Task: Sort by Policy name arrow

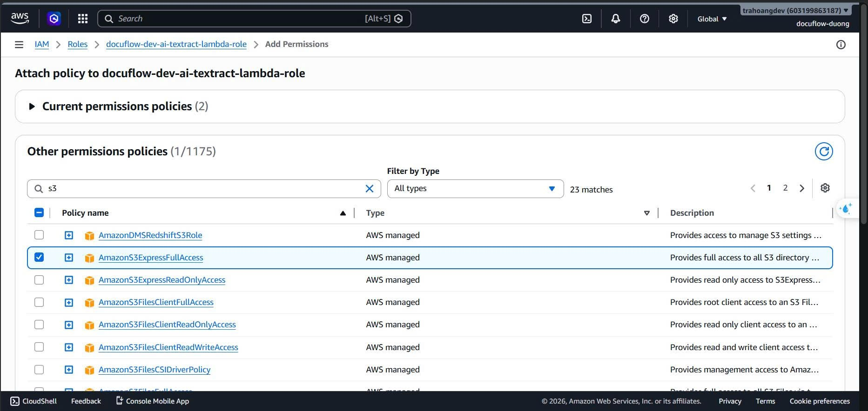Action: [343, 213]
